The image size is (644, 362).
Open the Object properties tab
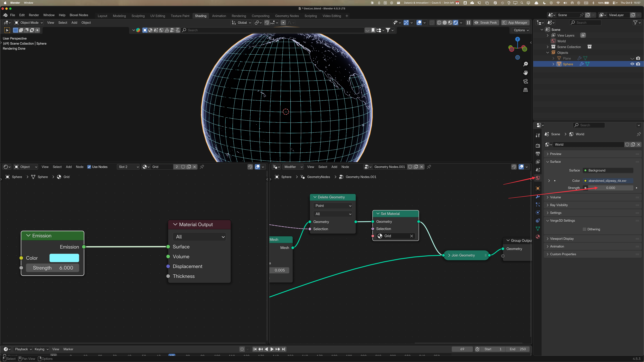[x=538, y=188]
